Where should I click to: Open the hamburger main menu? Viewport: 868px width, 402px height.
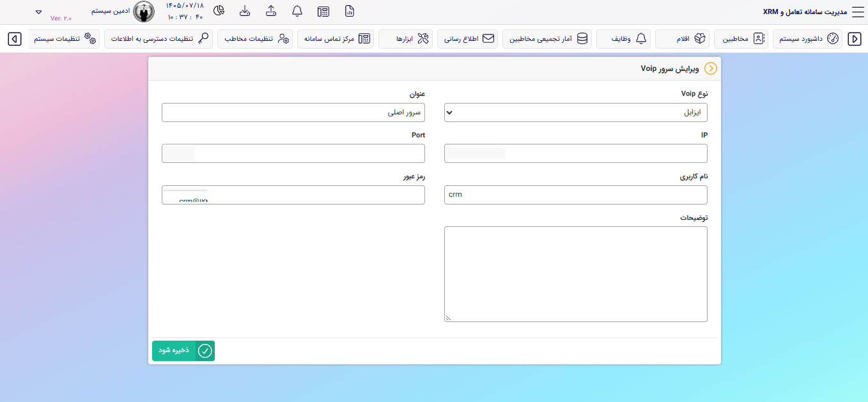coord(858,12)
